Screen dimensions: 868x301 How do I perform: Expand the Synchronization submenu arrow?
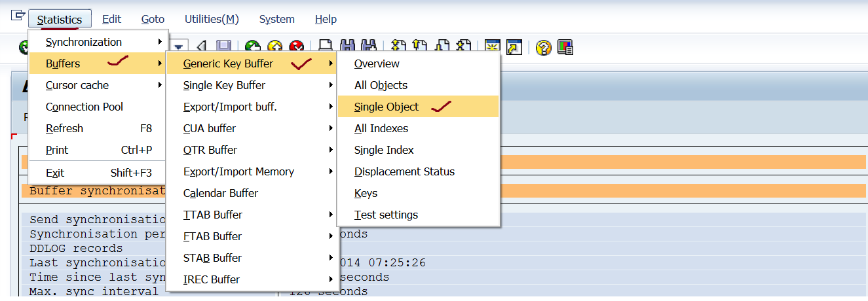160,43
